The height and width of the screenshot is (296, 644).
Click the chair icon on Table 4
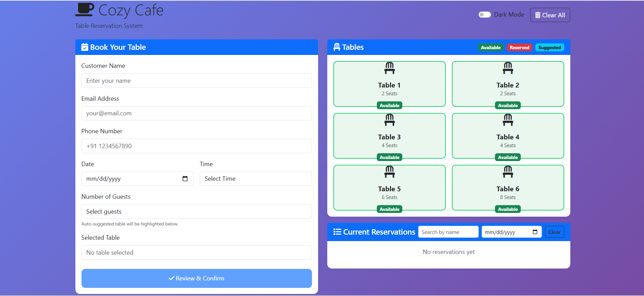(508, 120)
